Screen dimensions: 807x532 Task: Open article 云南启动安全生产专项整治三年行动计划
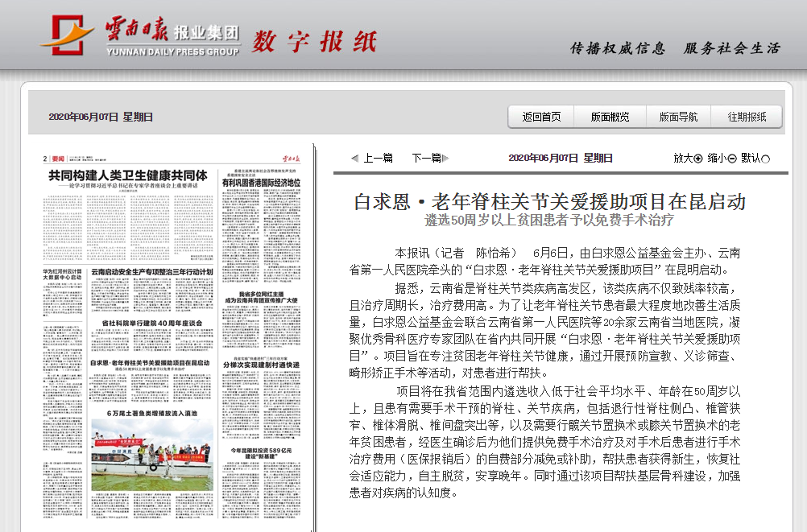pyautogui.click(x=152, y=271)
